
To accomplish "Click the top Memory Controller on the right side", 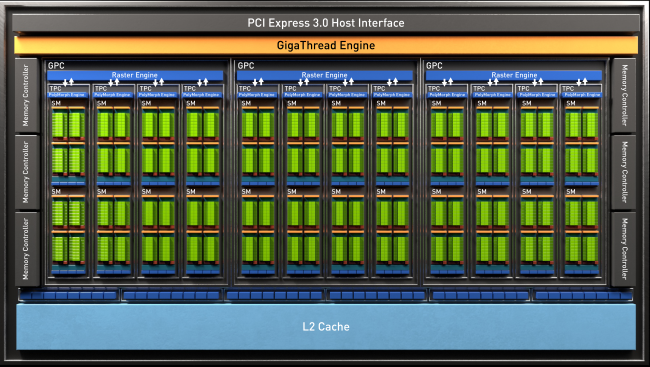I will point(623,95).
